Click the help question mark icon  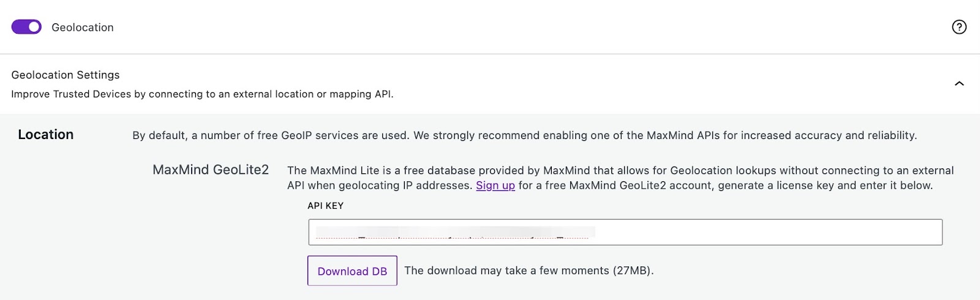coord(959,27)
